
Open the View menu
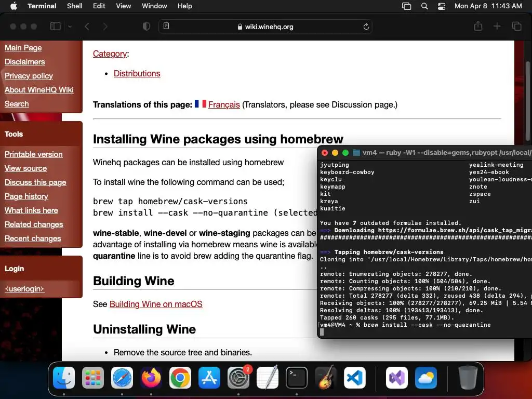coord(124,6)
